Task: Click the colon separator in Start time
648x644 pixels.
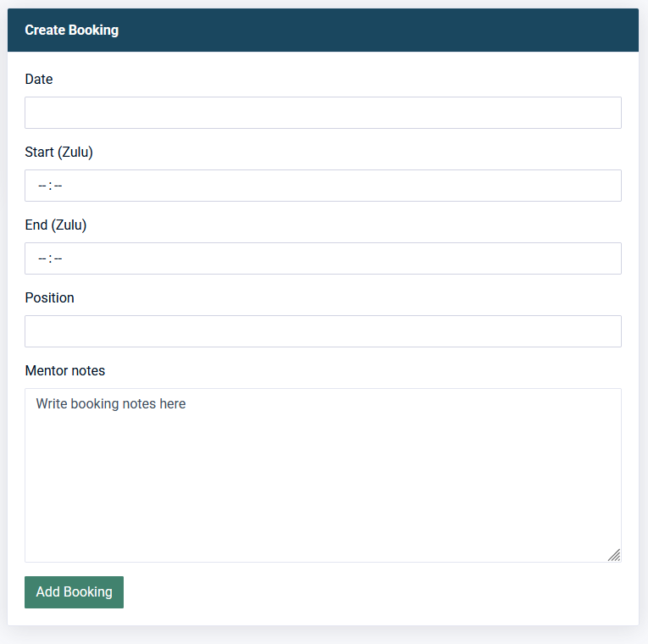Action: click(x=50, y=186)
